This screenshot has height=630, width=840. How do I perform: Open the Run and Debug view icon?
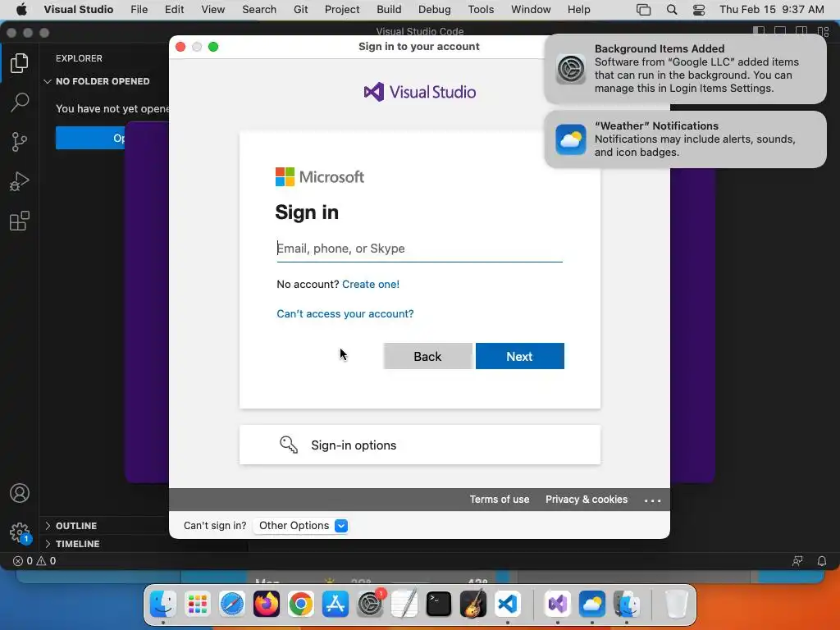click(20, 181)
